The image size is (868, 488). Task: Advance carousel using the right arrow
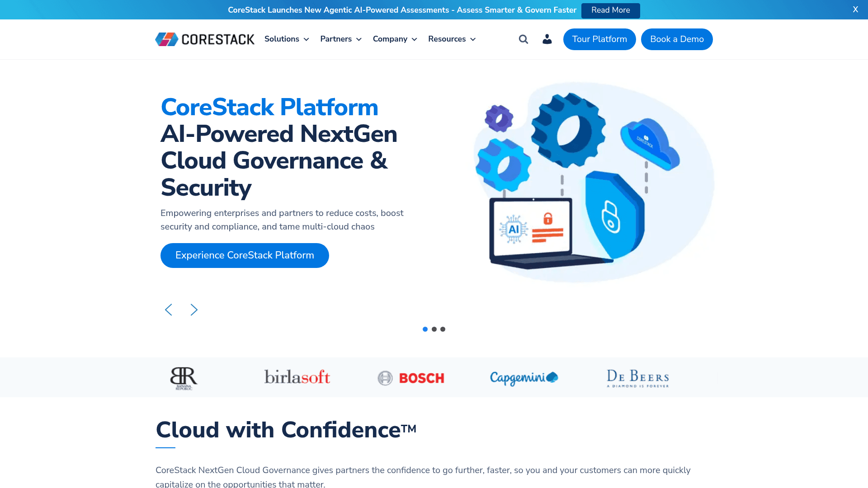point(194,310)
